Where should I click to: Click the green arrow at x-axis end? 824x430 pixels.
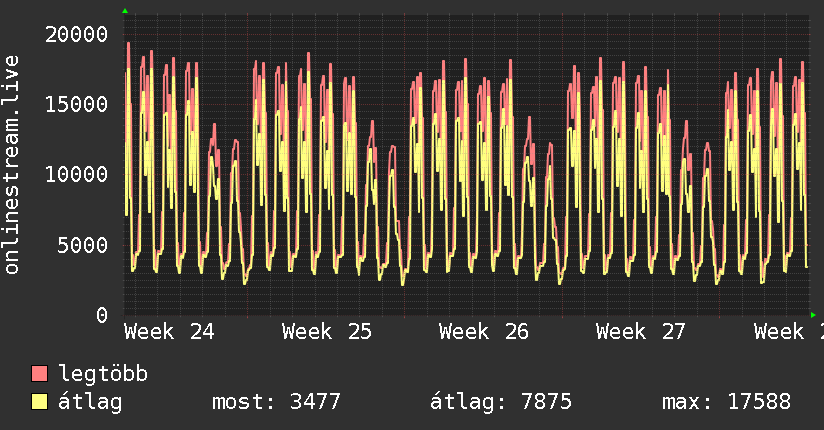point(813,315)
